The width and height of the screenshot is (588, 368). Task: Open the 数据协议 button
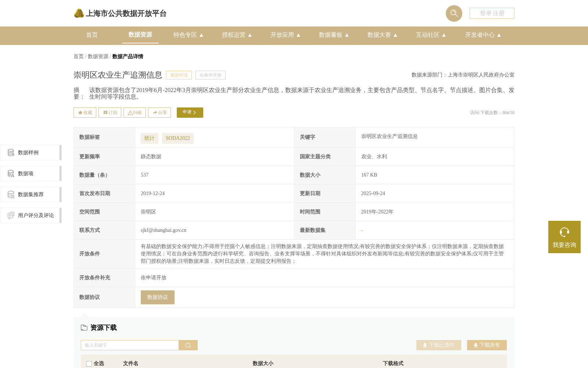click(x=158, y=297)
